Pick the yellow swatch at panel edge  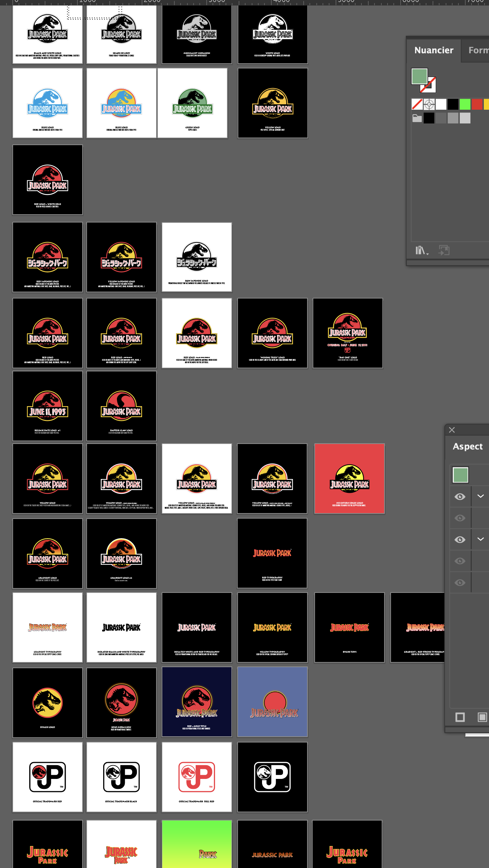(x=486, y=104)
